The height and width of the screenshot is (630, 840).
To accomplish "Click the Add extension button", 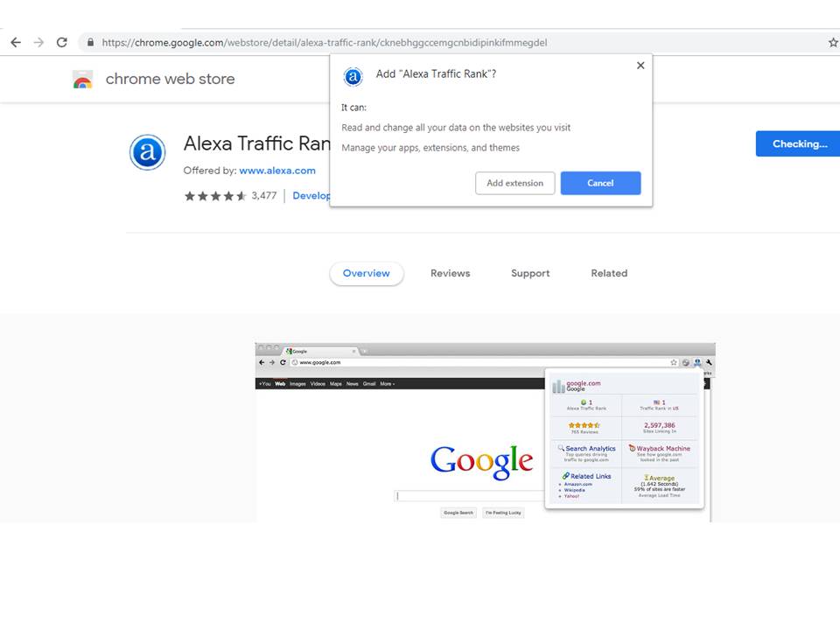I will click(x=514, y=183).
